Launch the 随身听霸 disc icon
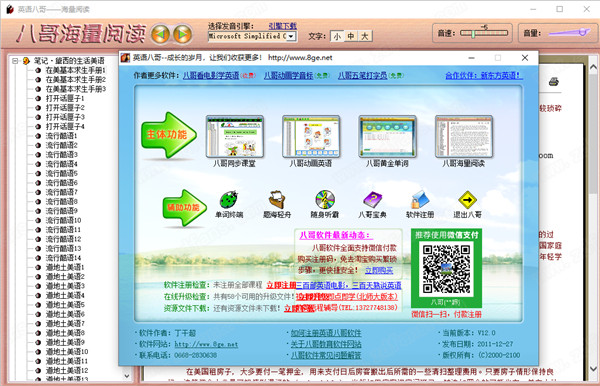The image size is (600, 386). [325, 200]
